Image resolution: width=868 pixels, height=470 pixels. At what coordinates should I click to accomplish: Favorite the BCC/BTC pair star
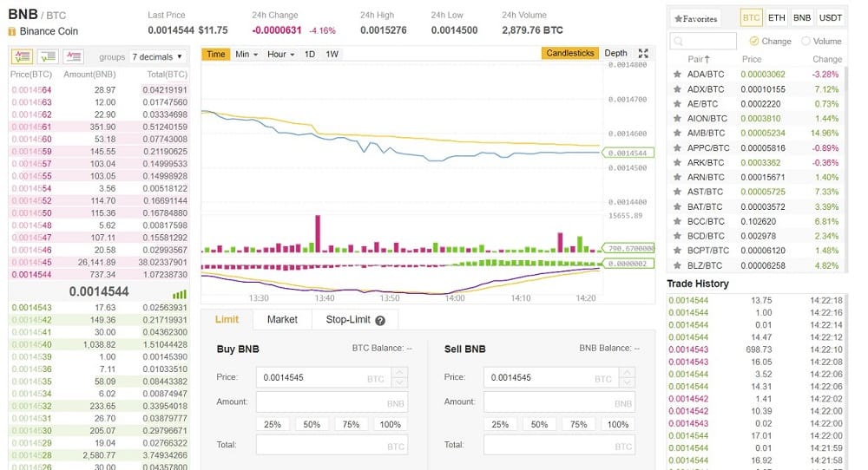pos(676,221)
